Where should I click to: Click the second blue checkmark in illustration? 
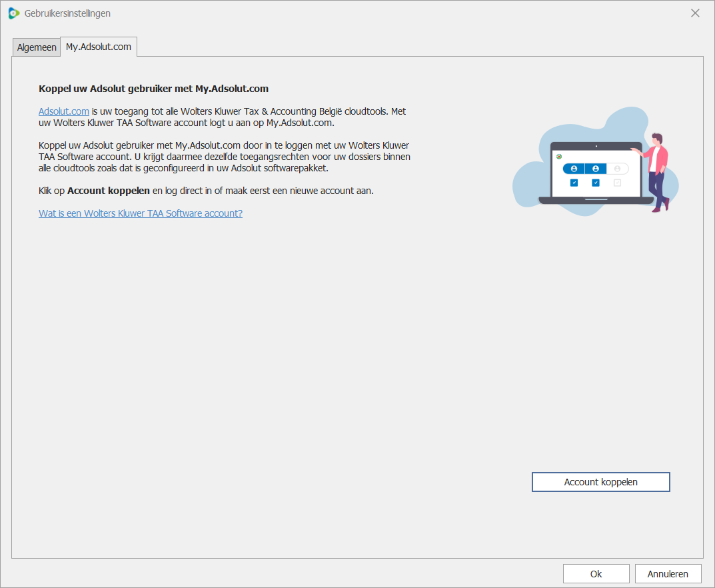(596, 183)
